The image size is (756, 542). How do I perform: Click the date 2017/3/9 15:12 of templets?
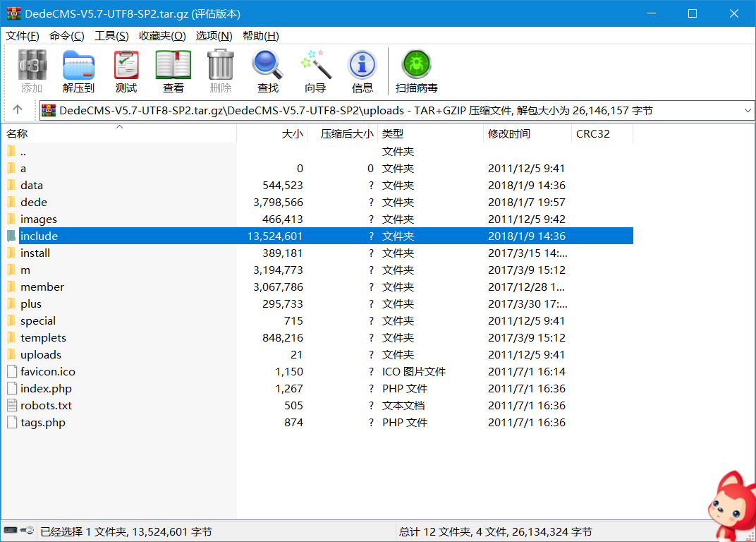(527, 337)
